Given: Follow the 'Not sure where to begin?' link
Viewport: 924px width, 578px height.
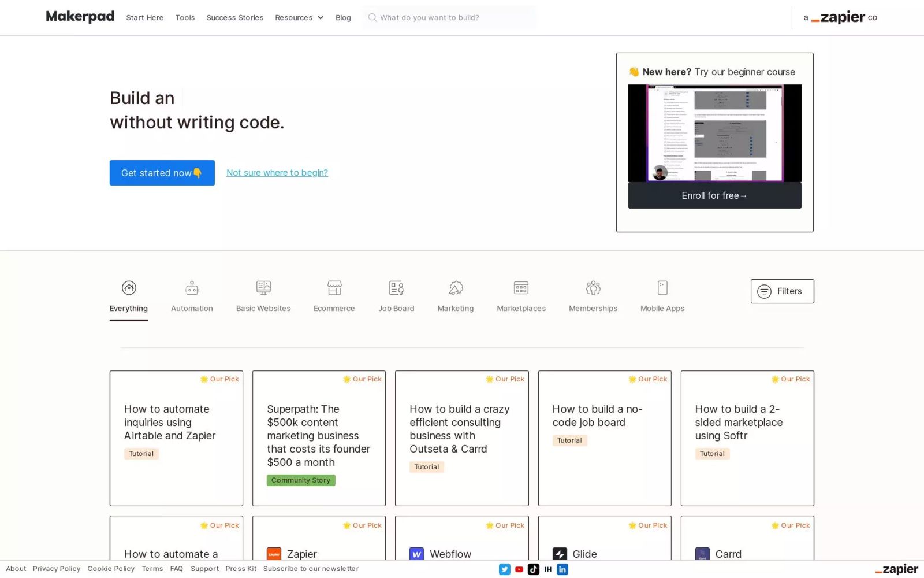Looking at the screenshot, I should (x=277, y=173).
